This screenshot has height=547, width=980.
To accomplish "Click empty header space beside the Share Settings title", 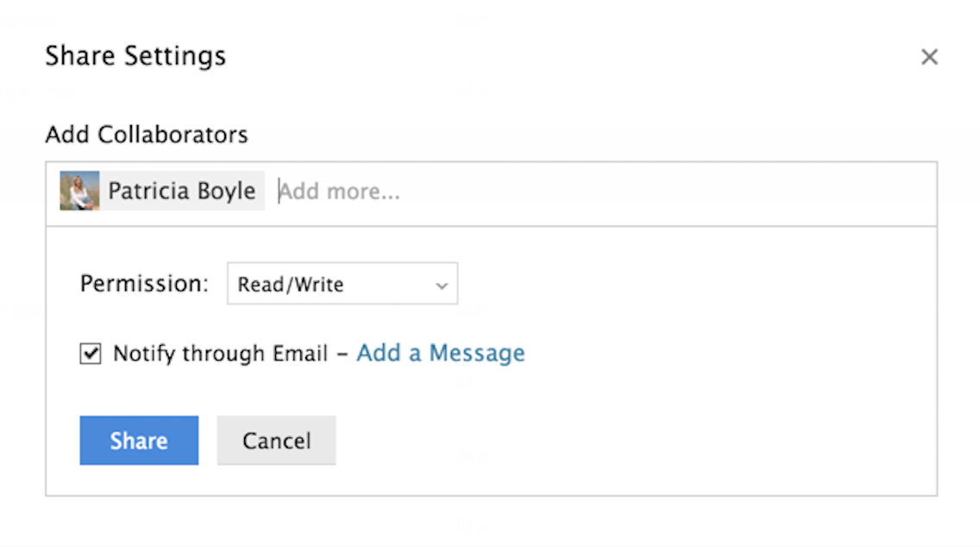I will coord(561,57).
